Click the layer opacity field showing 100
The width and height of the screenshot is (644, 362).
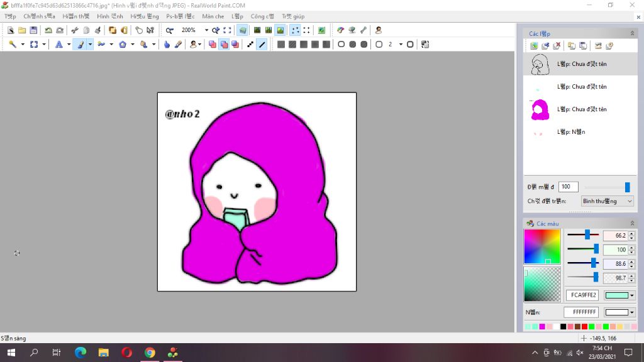click(569, 187)
